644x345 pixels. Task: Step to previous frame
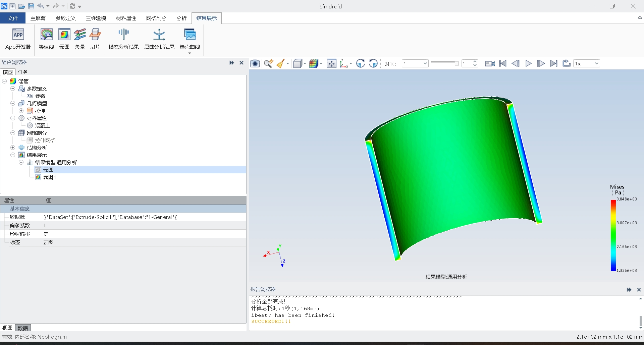[516, 63]
